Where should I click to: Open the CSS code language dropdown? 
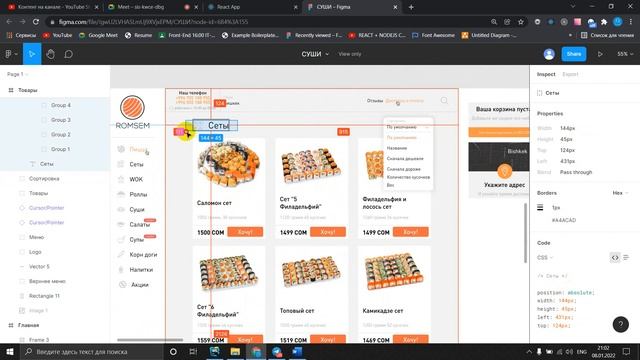(545, 258)
